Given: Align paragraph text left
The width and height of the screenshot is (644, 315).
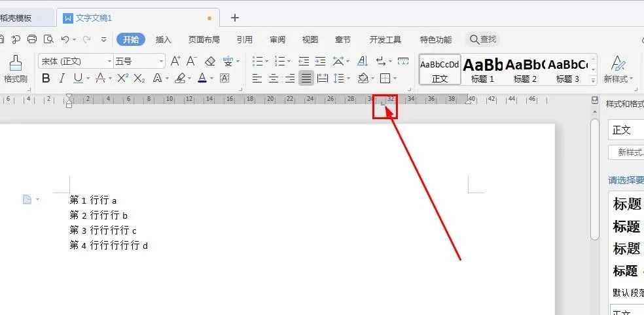Looking at the screenshot, I should [257, 78].
